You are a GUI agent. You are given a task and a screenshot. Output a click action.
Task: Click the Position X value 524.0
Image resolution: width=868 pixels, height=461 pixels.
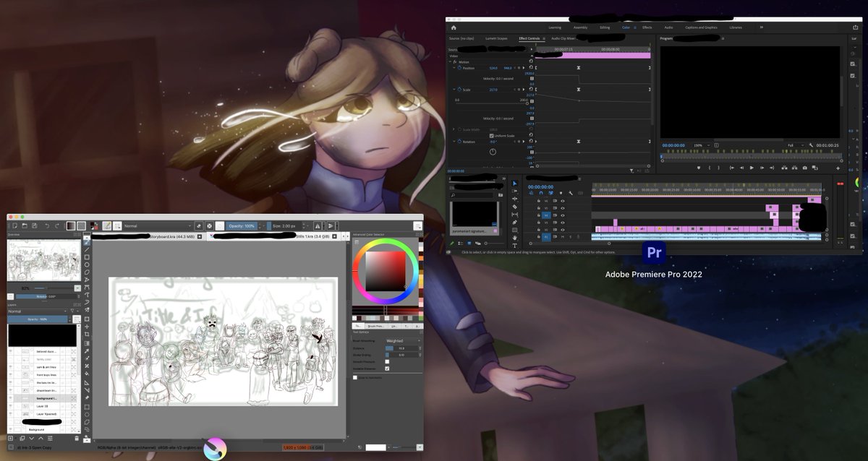[493, 68]
